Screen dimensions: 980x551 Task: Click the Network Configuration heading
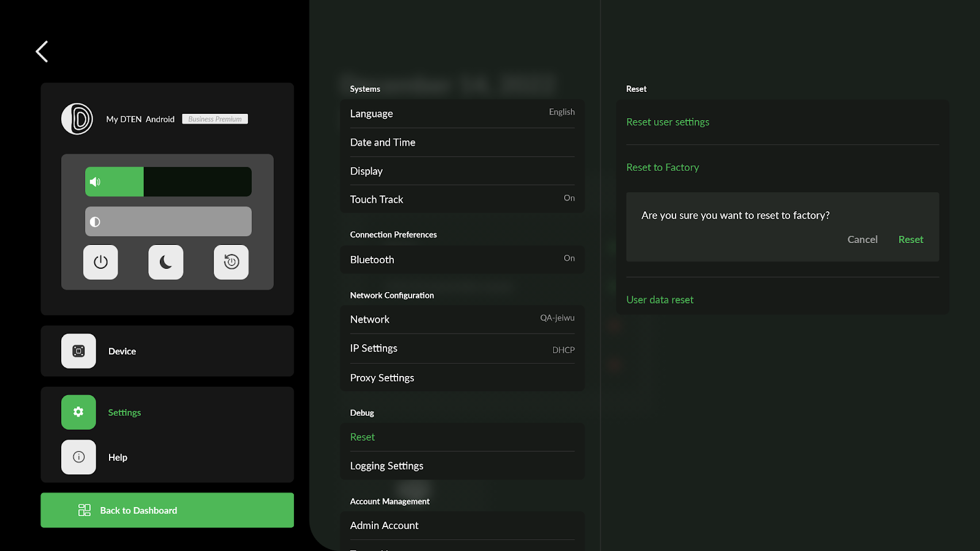[x=392, y=295]
